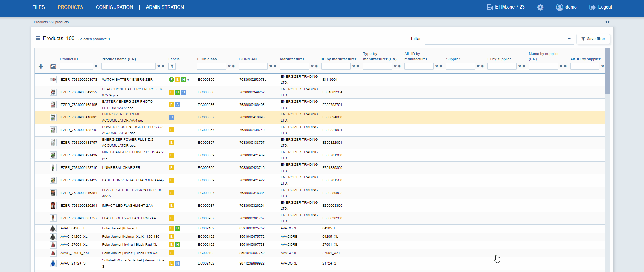Add a column with the plus icon
Viewport: 644px width, 272px height.
[x=41, y=66]
